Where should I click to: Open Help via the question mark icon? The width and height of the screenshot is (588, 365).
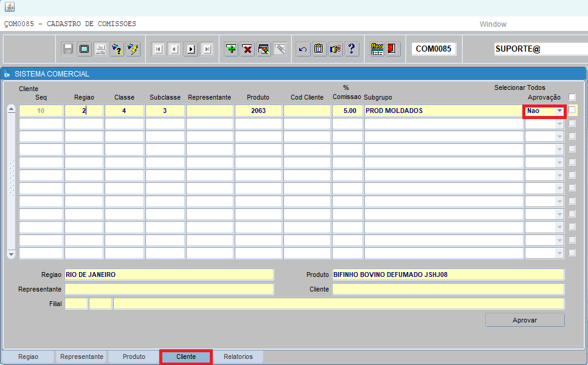(x=351, y=49)
